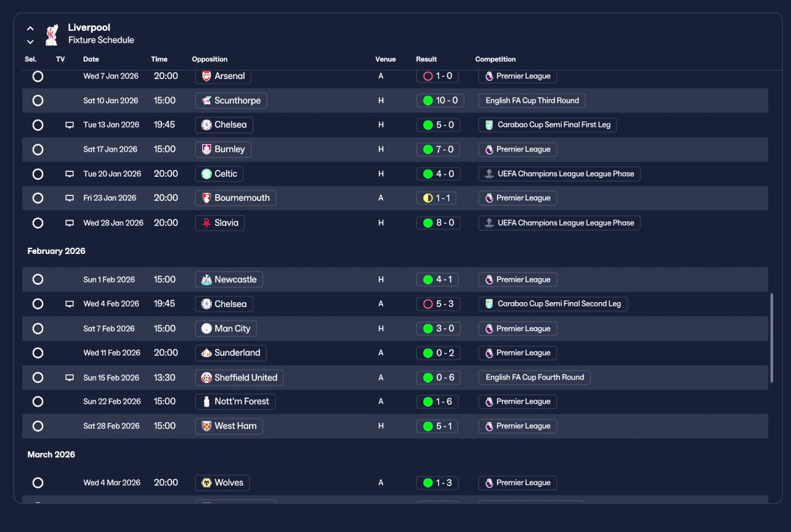Image resolution: width=791 pixels, height=532 pixels.
Task: Click the Nott'm Forest club badge icon
Action: (206, 402)
